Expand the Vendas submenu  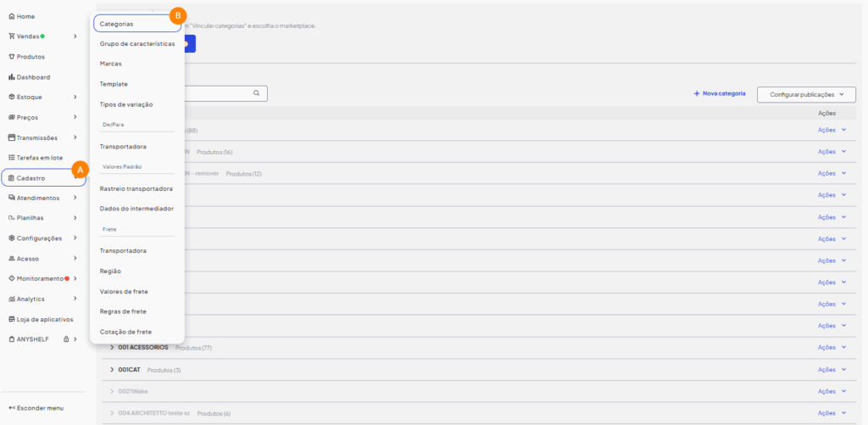click(75, 36)
